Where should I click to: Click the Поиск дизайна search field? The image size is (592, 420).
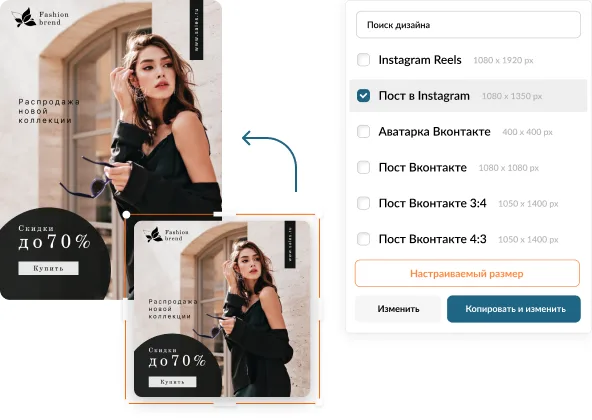pos(468,25)
